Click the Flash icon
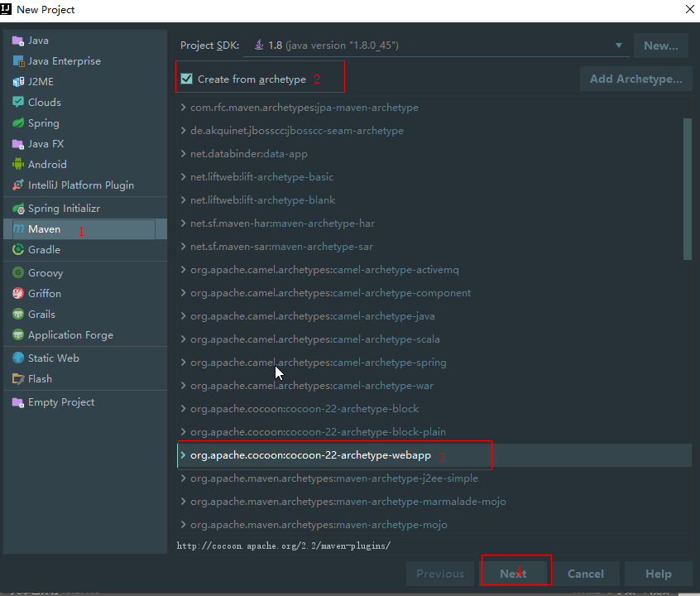 (x=18, y=379)
